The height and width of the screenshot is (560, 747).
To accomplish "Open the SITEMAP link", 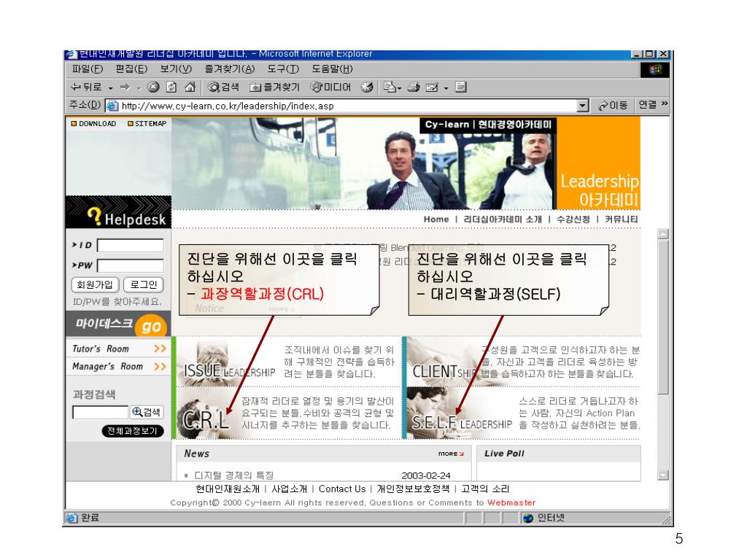I will (147, 123).
